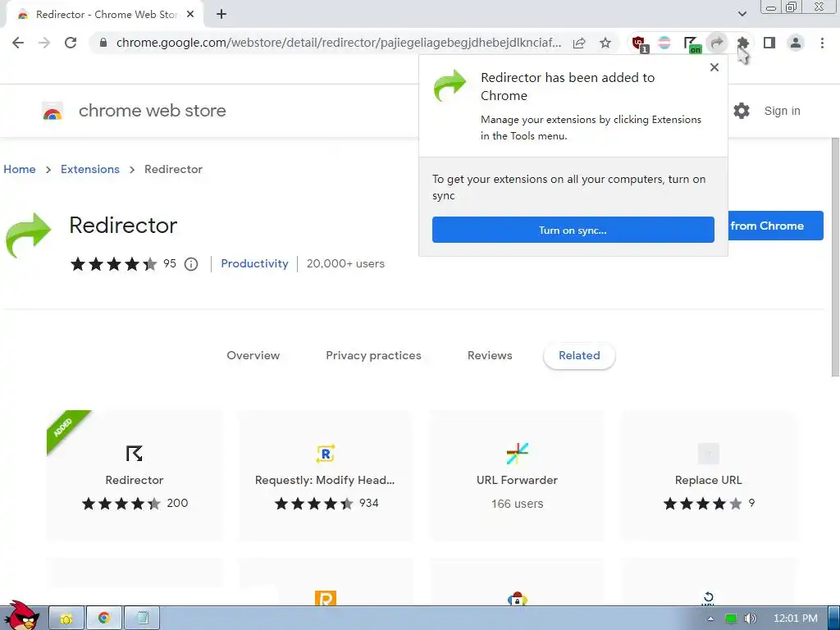Bookmark this tab with the star icon
This screenshot has height=630, width=840.
605,43
